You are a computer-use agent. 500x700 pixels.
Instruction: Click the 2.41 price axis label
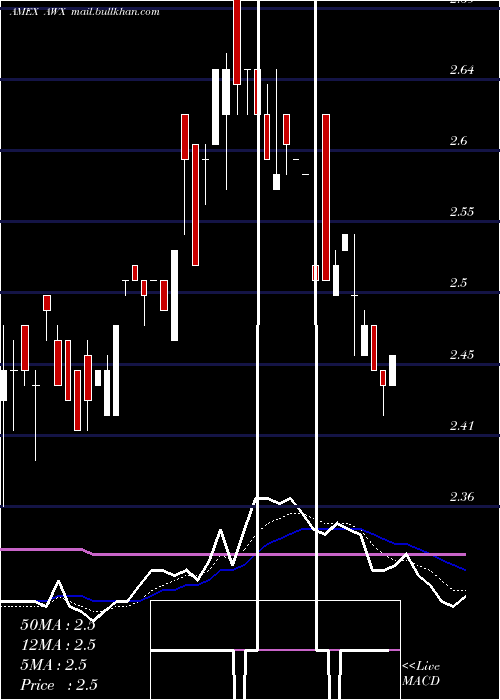pos(462,425)
